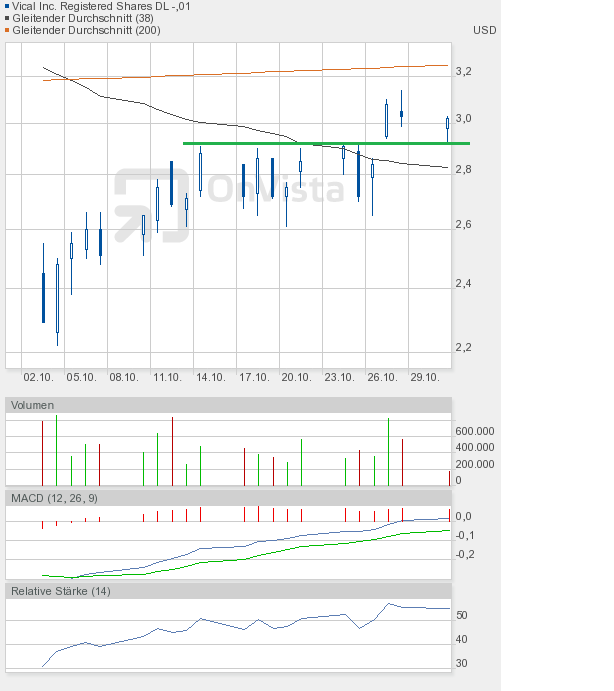Click the 20.10. date axis label
The height and width of the screenshot is (691, 614).
tap(296, 378)
